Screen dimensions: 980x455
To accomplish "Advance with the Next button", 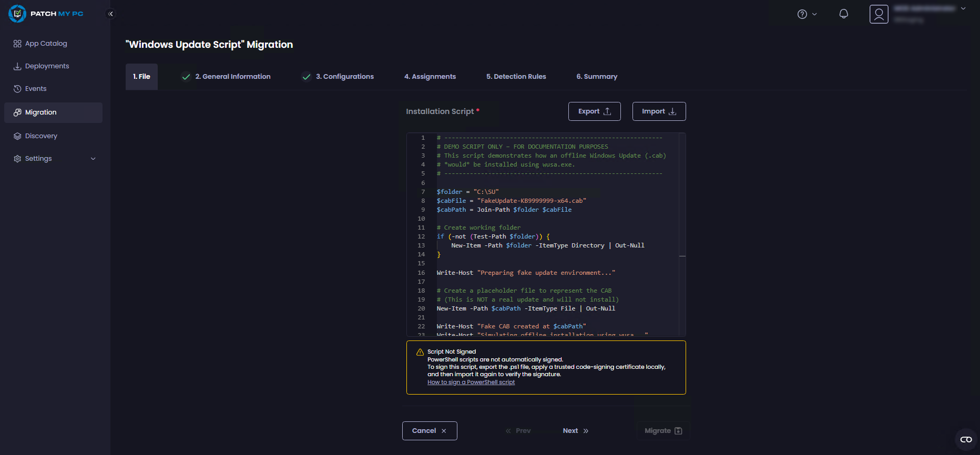I will pos(576,431).
